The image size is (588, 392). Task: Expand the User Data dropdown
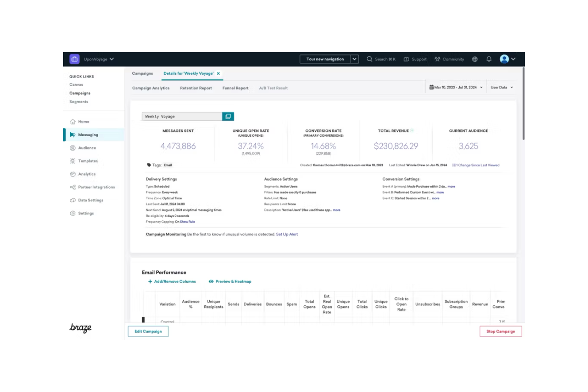point(501,87)
